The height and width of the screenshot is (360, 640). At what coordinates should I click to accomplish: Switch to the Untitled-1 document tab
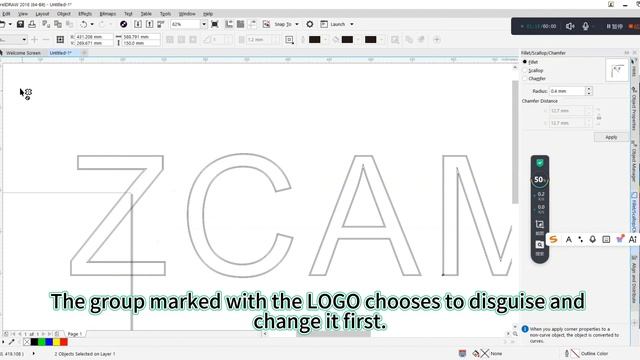(x=60, y=53)
